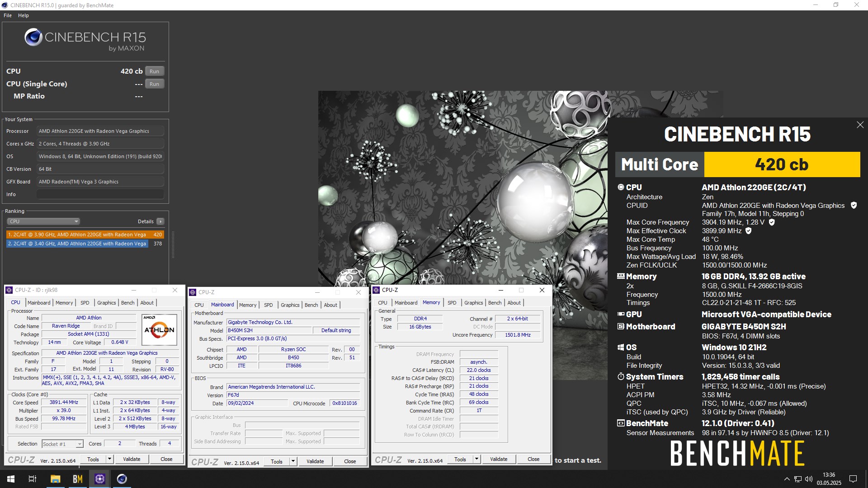
Task: Click Validate in Mainboard CPU-Z window
Action: click(x=315, y=461)
